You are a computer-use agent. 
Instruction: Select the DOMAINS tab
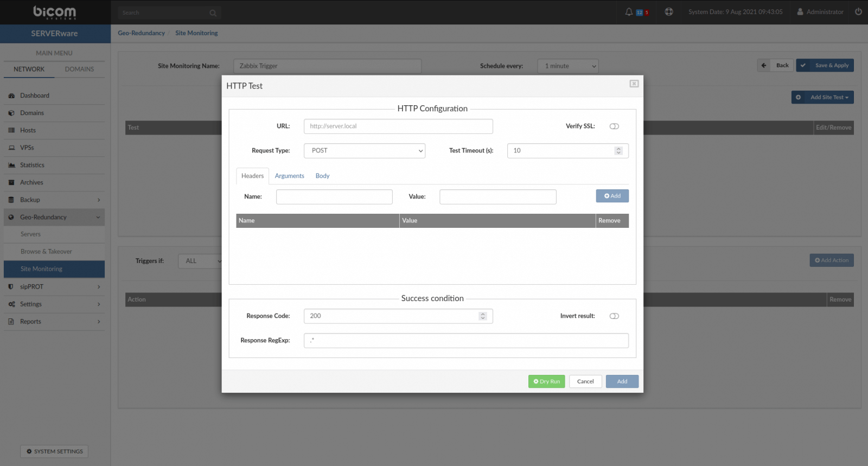80,69
